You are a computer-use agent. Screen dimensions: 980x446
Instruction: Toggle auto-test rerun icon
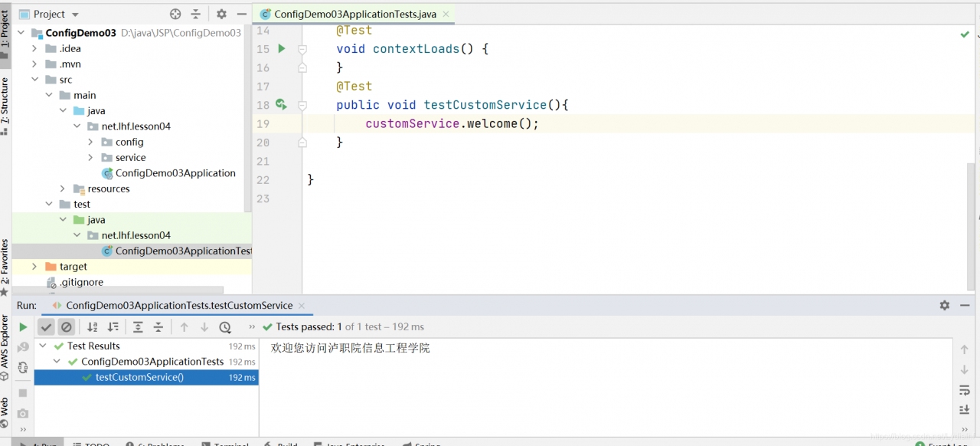point(23,368)
